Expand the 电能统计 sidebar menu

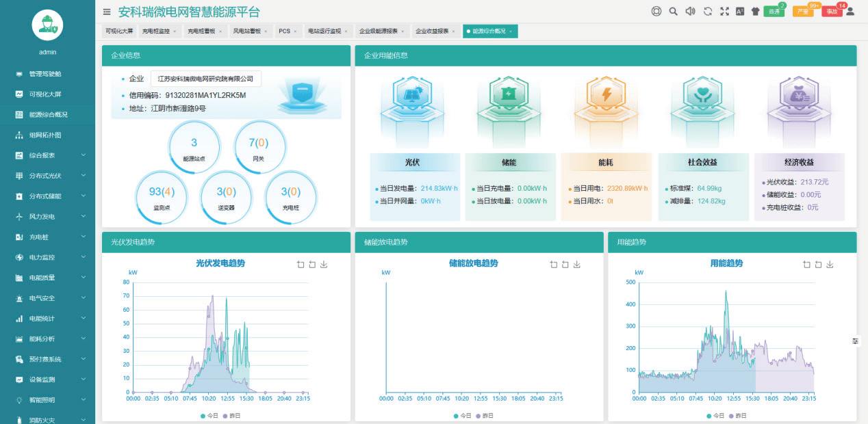click(47, 319)
